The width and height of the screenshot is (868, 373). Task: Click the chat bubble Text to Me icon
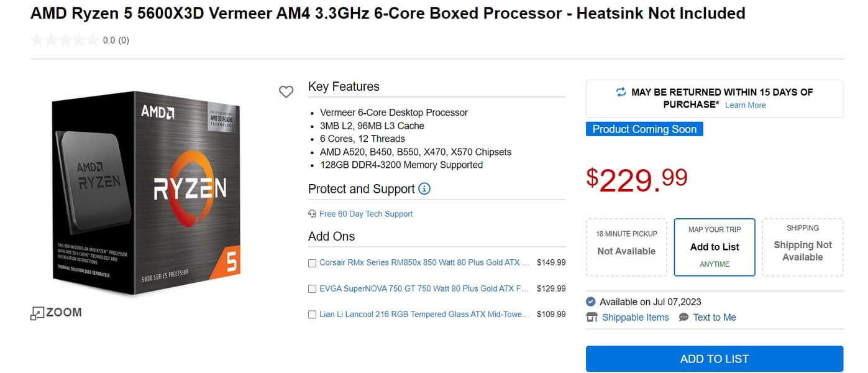click(683, 317)
